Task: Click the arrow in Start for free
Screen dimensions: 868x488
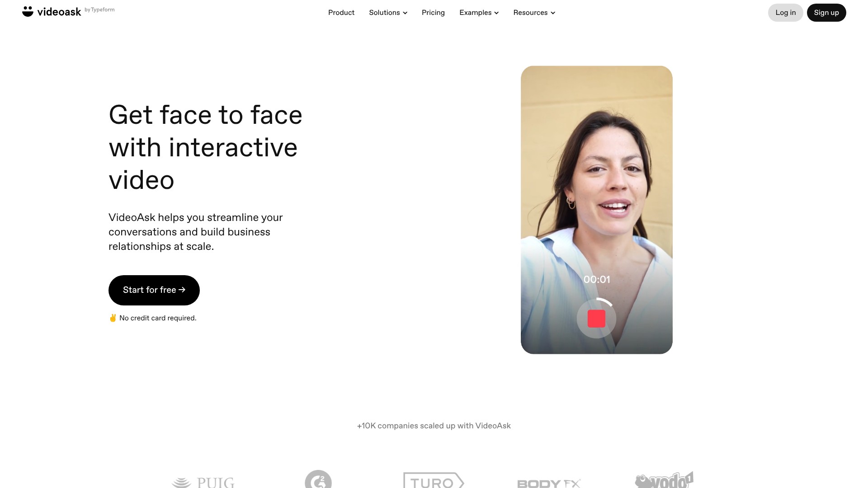Action: [182, 290]
